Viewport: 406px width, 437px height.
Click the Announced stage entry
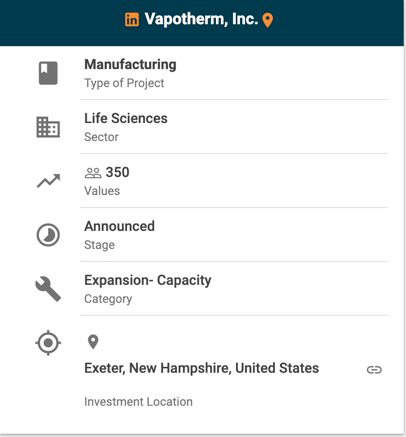[119, 226]
